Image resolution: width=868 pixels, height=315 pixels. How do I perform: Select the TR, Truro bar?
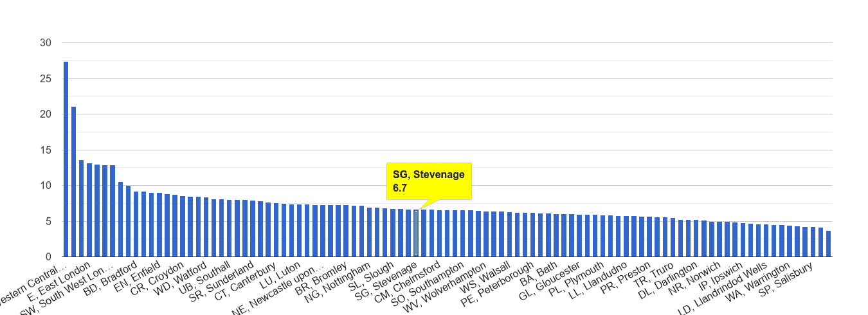[673, 238]
